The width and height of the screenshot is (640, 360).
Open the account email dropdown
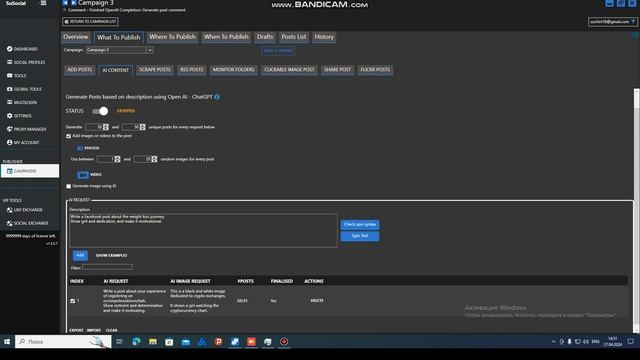pos(613,22)
